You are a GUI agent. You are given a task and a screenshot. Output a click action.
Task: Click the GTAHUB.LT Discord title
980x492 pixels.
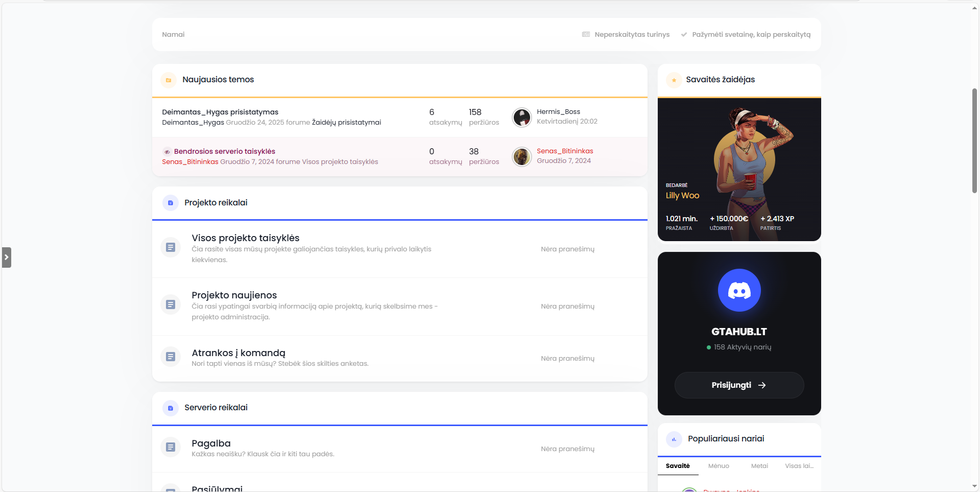click(x=739, y=332)
